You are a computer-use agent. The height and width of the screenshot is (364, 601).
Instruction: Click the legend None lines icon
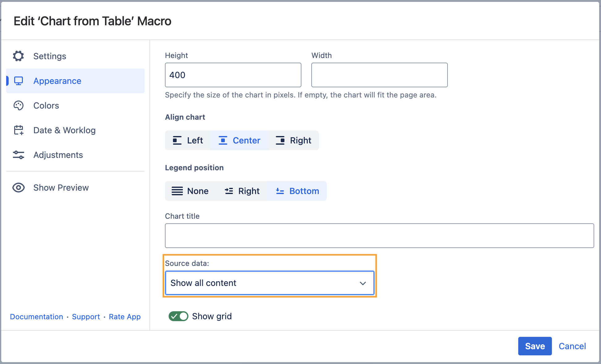point(177,191)
